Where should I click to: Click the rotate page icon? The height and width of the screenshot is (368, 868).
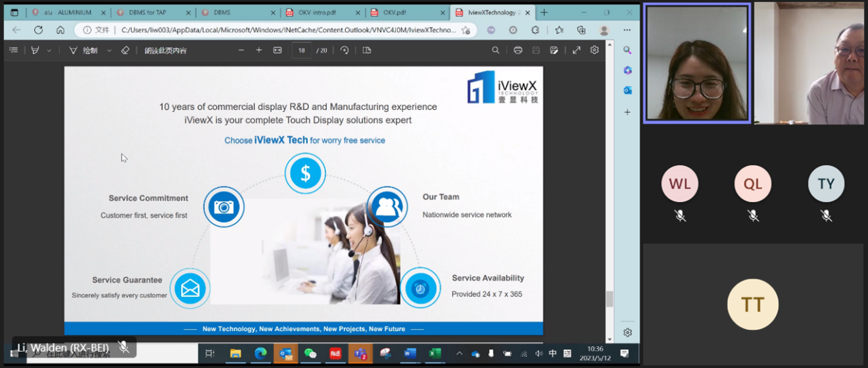(345, 50)
